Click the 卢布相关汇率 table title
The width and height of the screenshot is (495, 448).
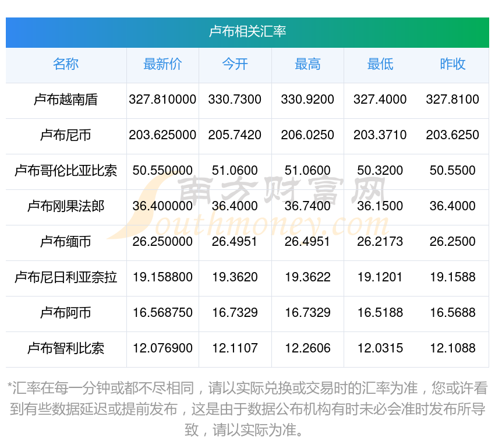point(247,32)
